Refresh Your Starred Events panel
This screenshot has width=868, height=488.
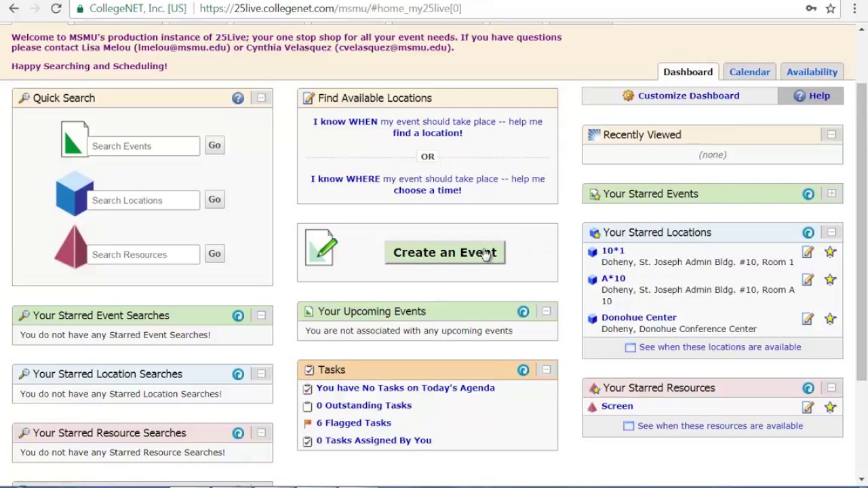808,195
